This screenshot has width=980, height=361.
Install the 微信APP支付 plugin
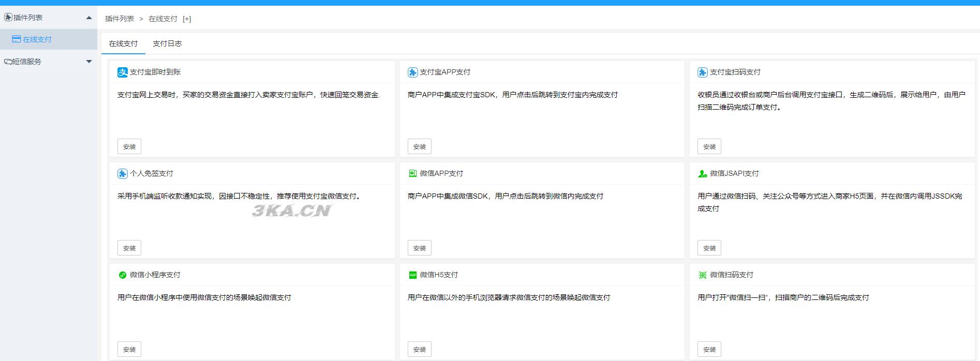tap(419, 248)
